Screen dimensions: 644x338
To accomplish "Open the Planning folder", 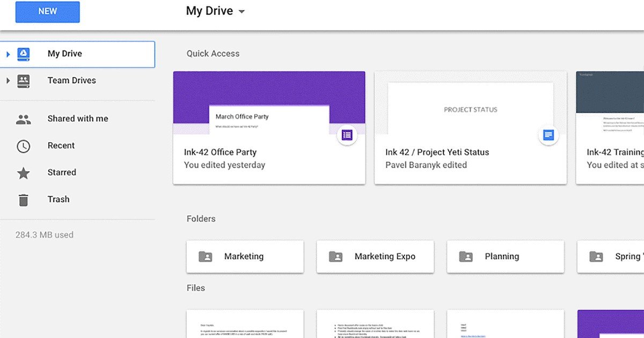I will [x=506, y=256].
